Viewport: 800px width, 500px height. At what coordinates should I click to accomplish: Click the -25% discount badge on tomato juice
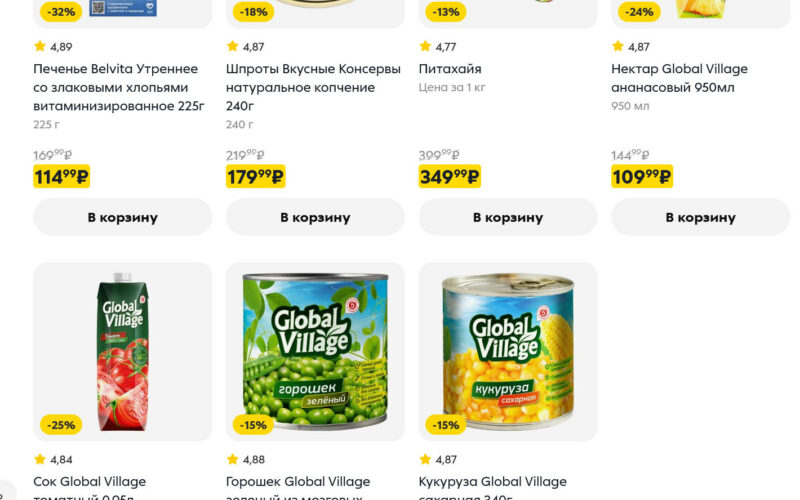tap(61, 425)
